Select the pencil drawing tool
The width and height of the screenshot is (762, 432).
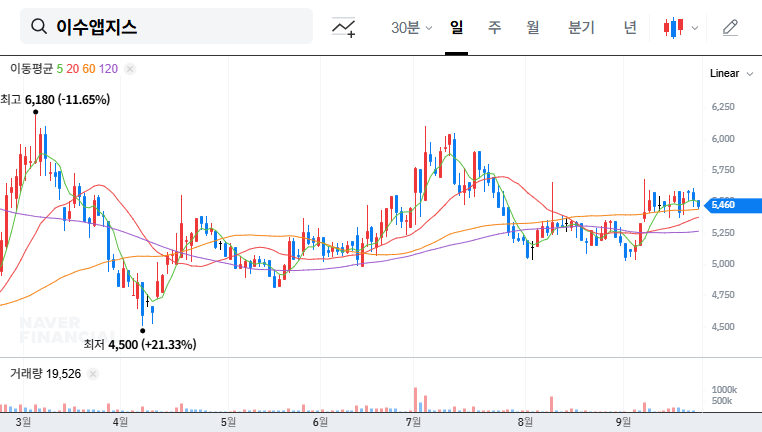pos(730,28)
